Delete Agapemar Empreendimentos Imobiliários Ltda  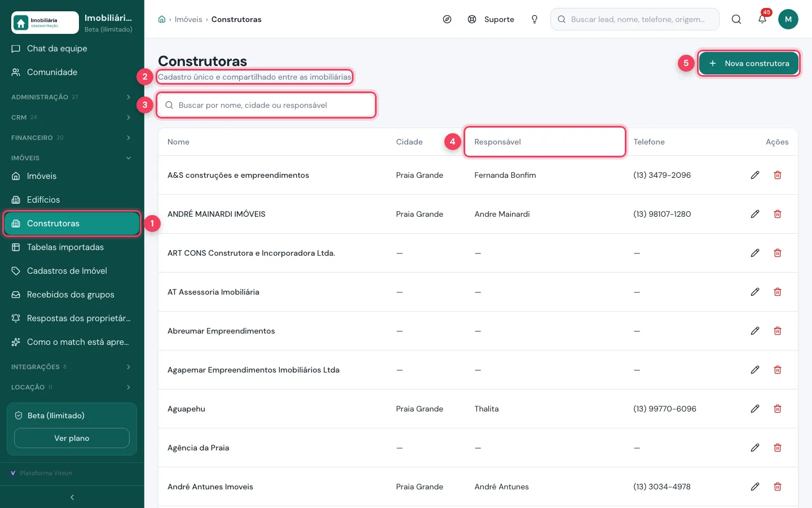[x=778, y=370]
